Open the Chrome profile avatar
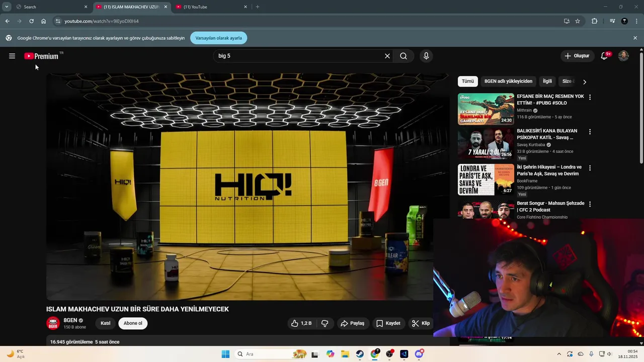The height and width of the screenshot is (362, 644). click(624, 21)
